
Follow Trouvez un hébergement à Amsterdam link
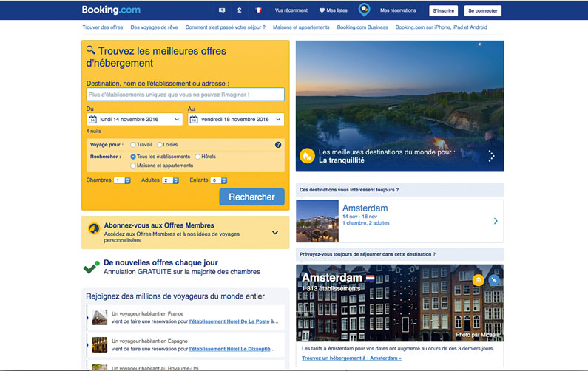[x=351, y=358]
